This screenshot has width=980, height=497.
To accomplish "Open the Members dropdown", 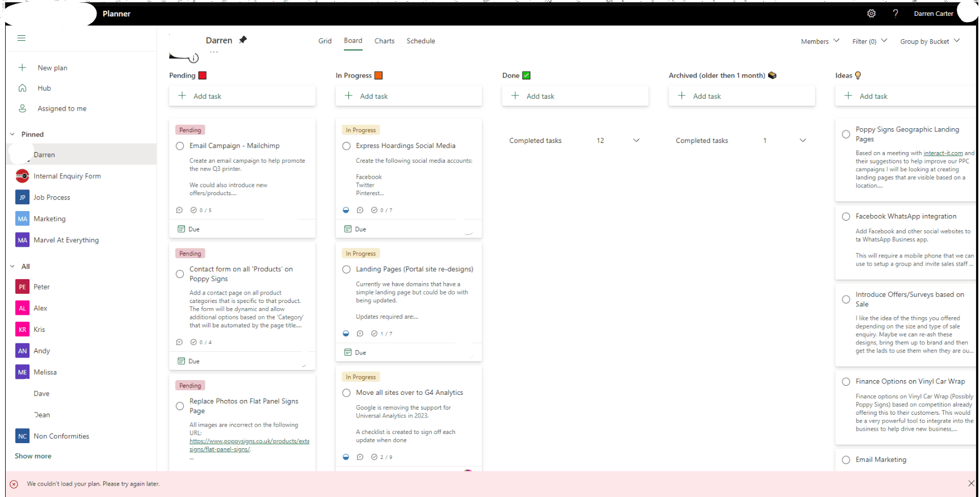I will [x=820, y=41].
